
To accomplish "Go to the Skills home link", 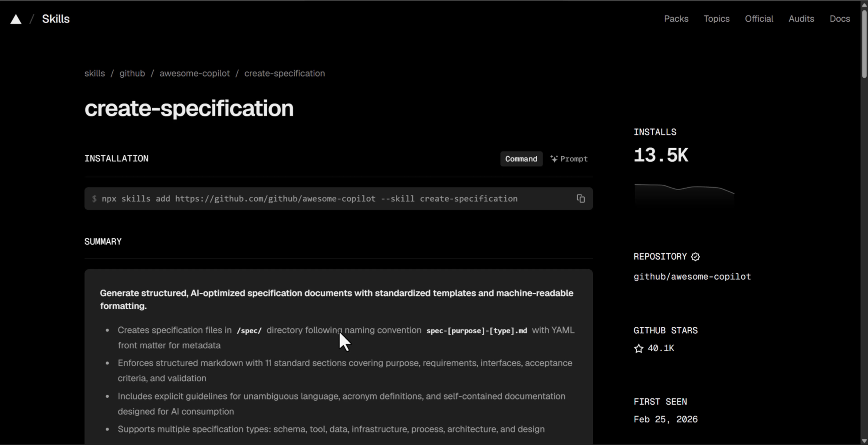I will tap(56, 19).
